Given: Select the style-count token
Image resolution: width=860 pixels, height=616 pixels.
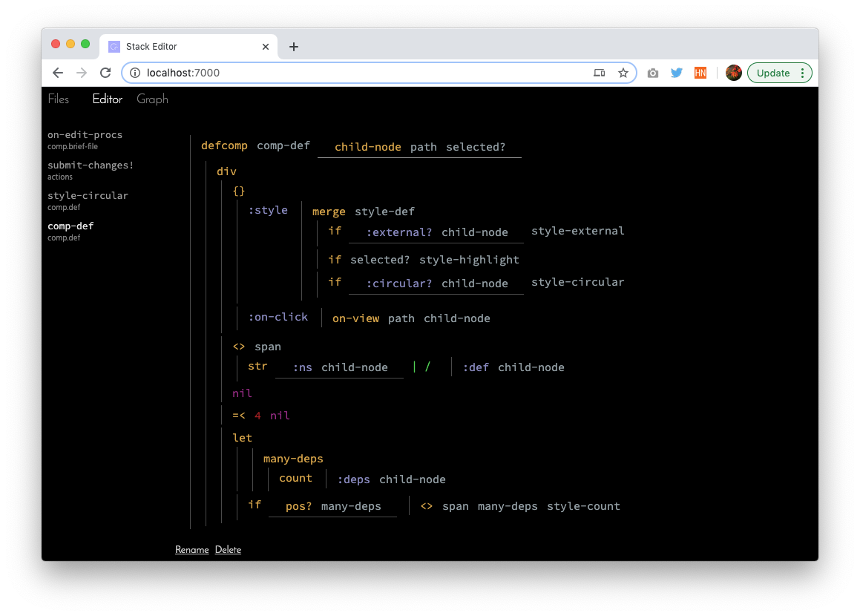Looking at the screenshot, I should coord(583,506).
